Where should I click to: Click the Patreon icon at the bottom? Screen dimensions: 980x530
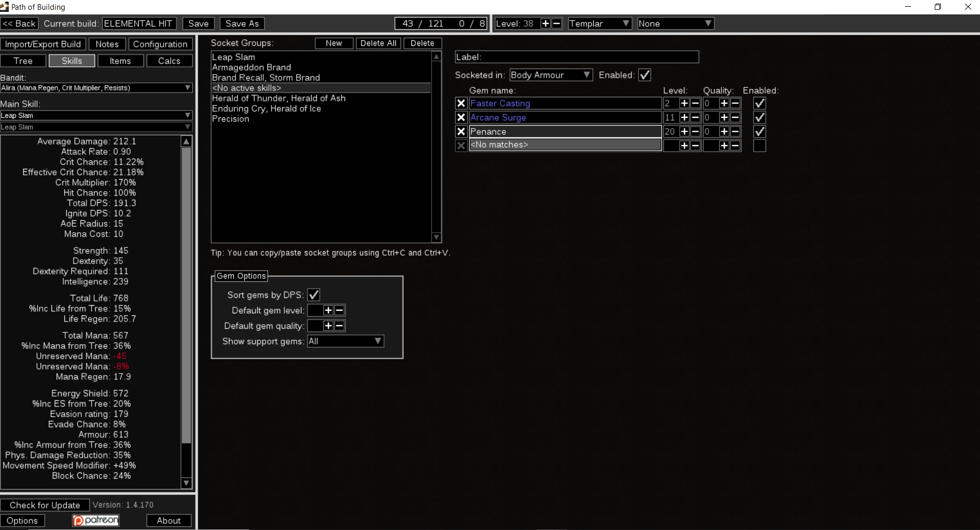click(95, 520)
